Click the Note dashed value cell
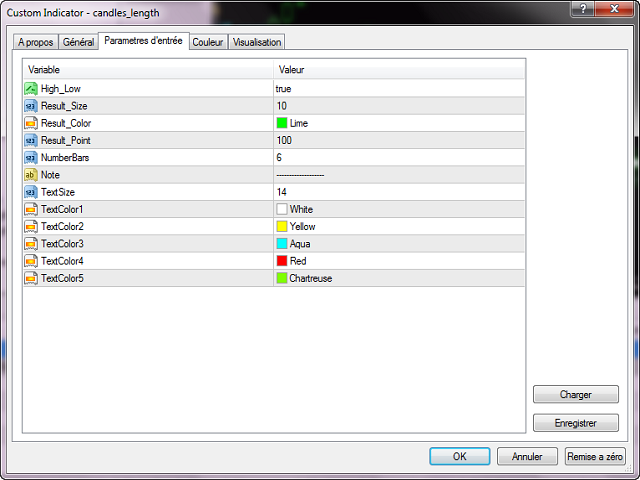The width and height of the screenshot is (640, 480). (x=399, y=175)
